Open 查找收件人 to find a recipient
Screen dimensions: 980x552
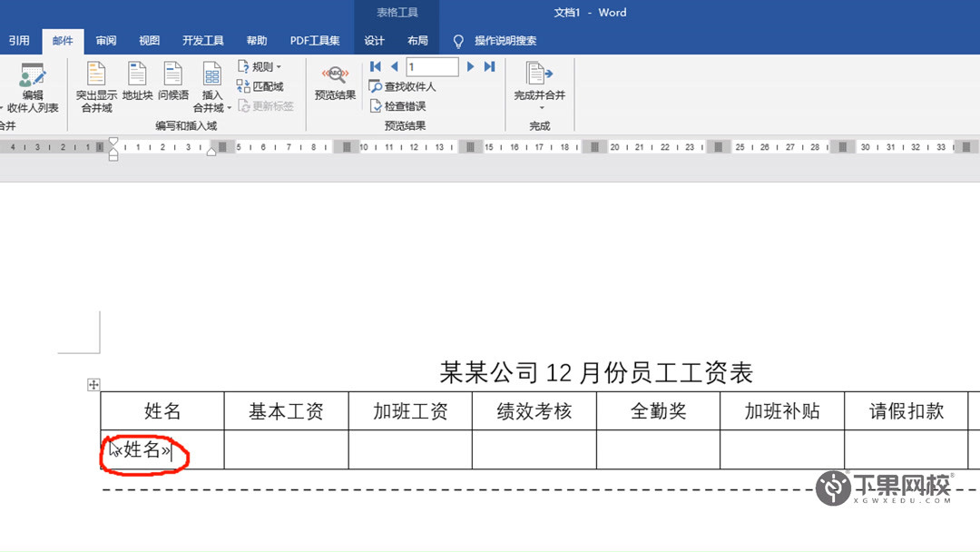pos(401,87)
